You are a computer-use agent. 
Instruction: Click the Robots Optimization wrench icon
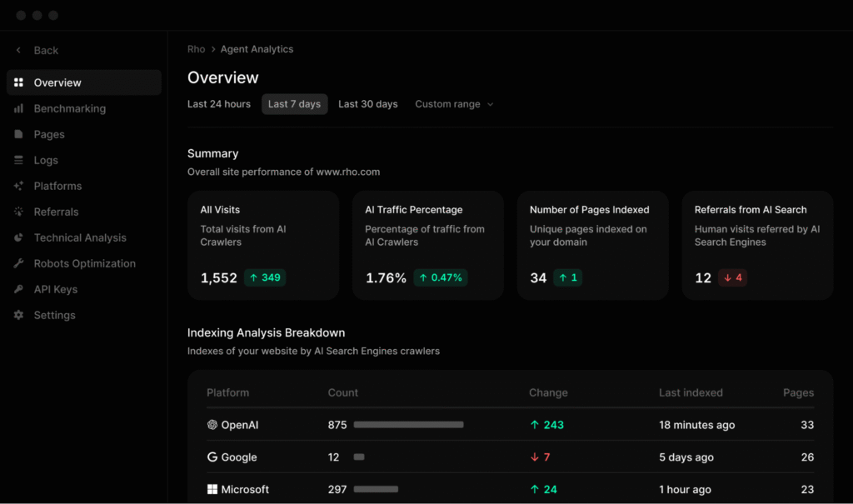[x=18, y=263]
